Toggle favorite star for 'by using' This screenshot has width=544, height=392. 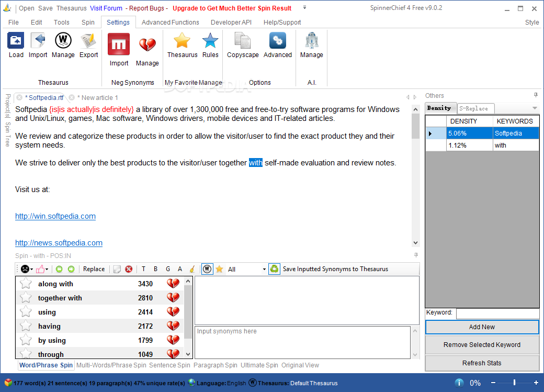tap(26, 340)
